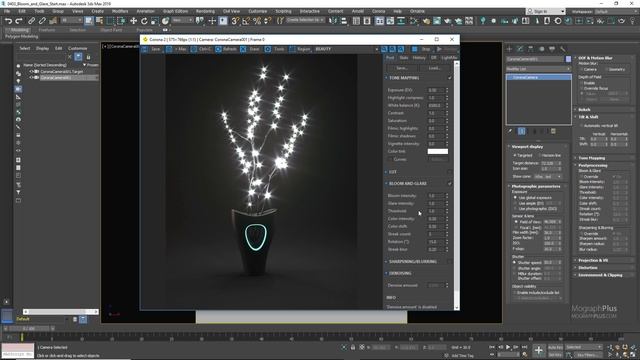Viewport: 640px width, 360px height.
Task: Toggle the 3D Snaps icon
Action: 235,21
